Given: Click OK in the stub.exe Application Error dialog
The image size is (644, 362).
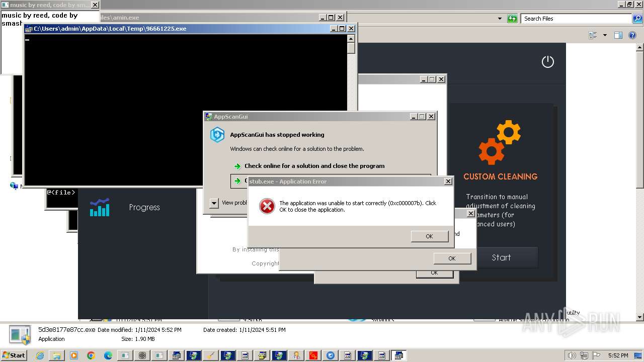Looking at the screenshot, I should click(x=429, y=236).
